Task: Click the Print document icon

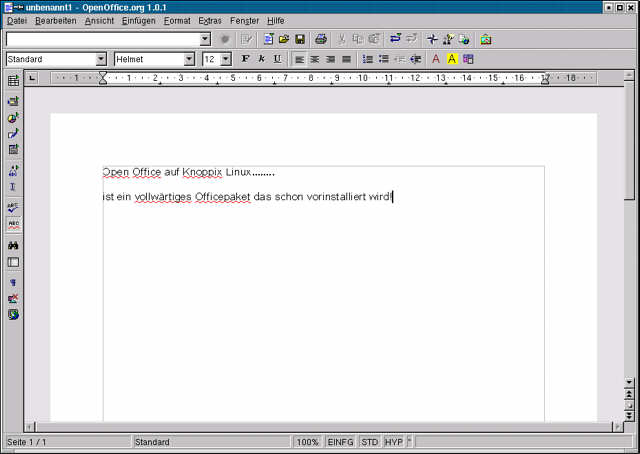Action: point(321,39)
